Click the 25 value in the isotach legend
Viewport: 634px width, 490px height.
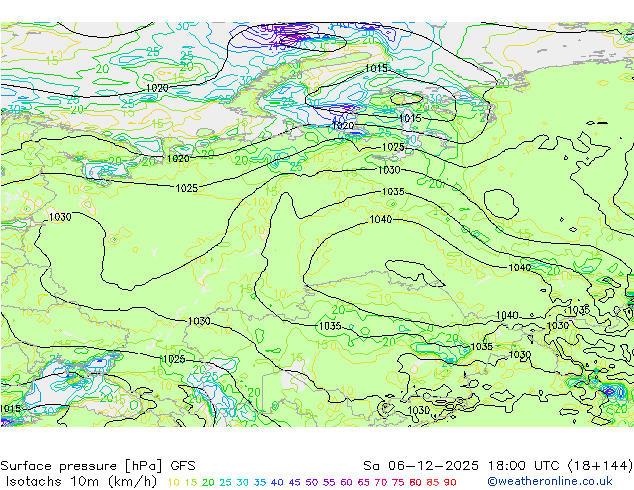tap(225, 482)
